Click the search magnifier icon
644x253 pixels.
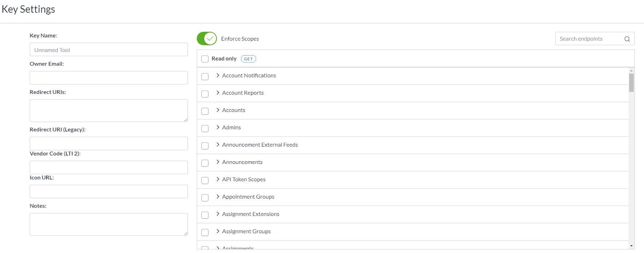[627, 39]
